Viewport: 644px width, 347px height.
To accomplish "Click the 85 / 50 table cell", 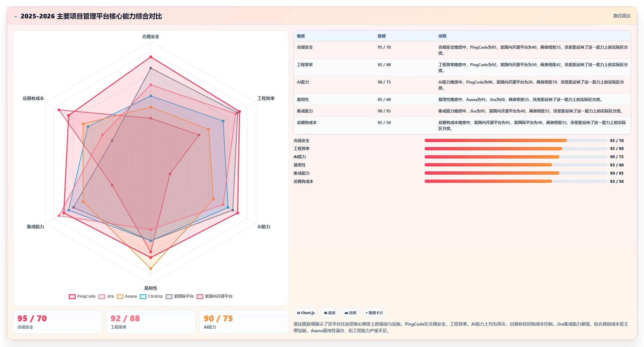I will [384, 123].
